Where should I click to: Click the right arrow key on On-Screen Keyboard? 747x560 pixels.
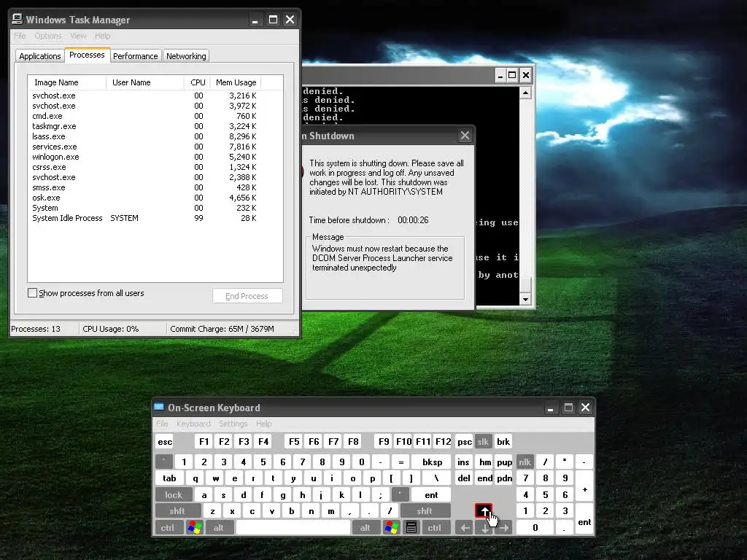(x=503, y=528)
